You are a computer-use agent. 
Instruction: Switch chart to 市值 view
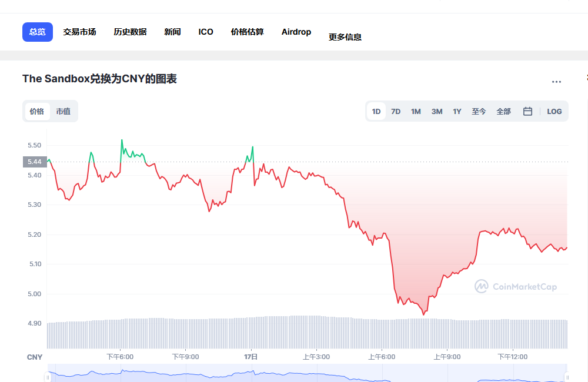64,111
